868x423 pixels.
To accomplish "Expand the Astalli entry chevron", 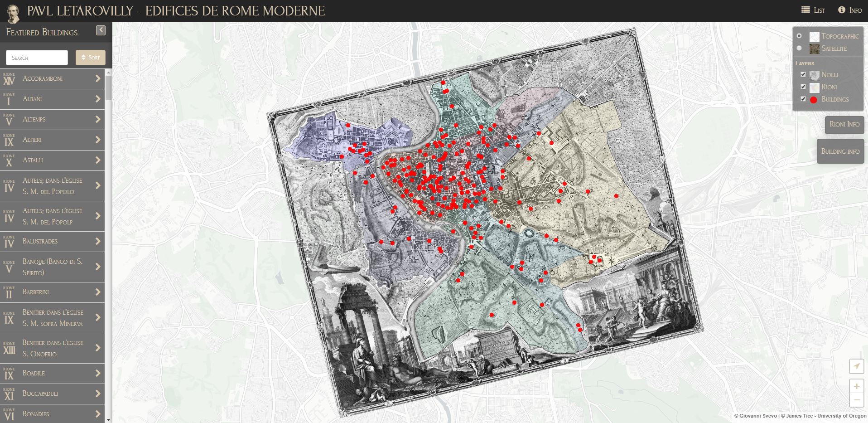I will pos(98,160).
